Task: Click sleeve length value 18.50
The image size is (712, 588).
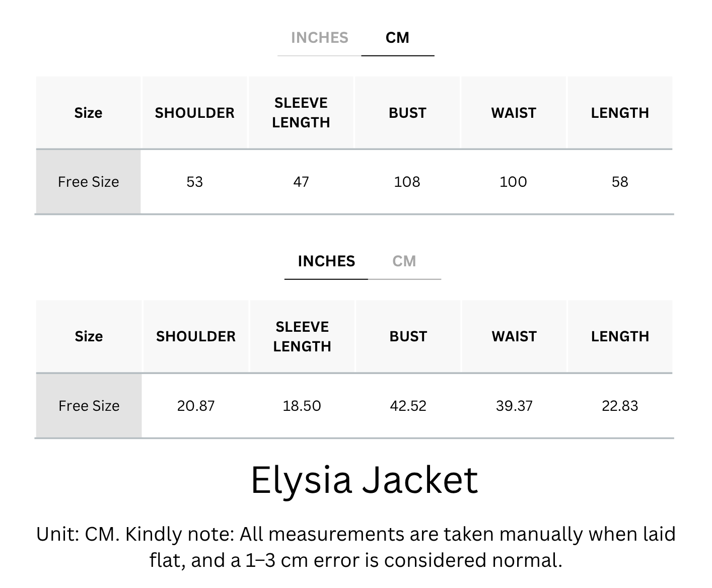Action: [x=302, y=406]
